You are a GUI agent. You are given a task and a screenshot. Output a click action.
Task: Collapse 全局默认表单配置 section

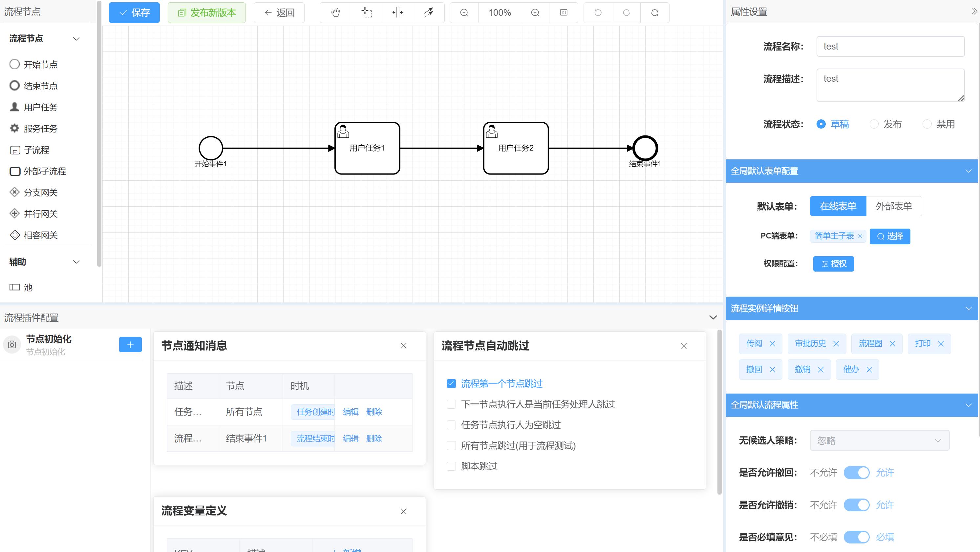(x=968, y=171)
